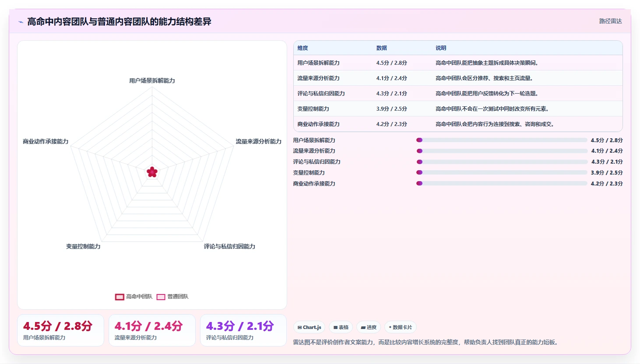This screenshot has height=364, width=640.
Task: Click the Chart.js tag chip
Action: (309, 327)
